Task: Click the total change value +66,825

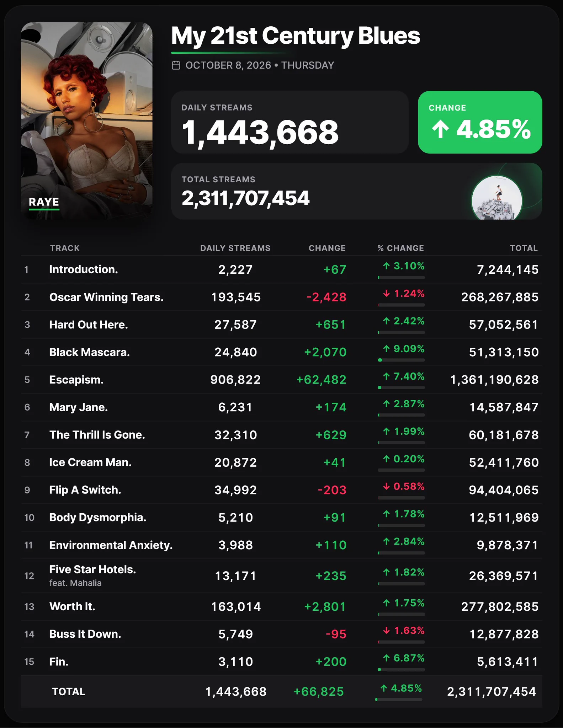Action: tap(319, 691)
